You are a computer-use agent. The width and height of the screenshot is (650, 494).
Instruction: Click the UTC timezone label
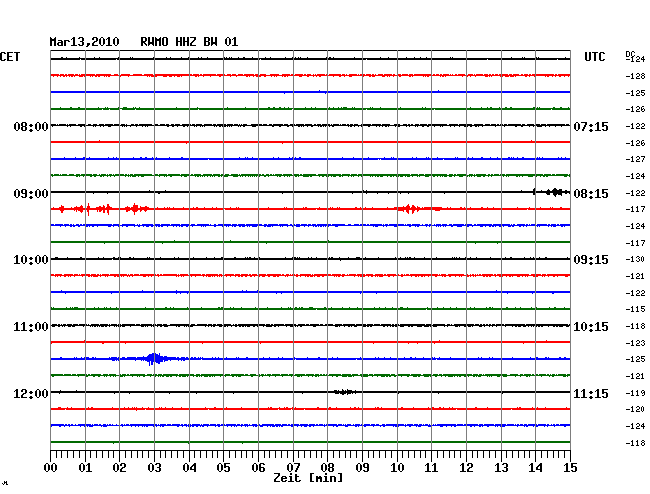pos(595,57)
